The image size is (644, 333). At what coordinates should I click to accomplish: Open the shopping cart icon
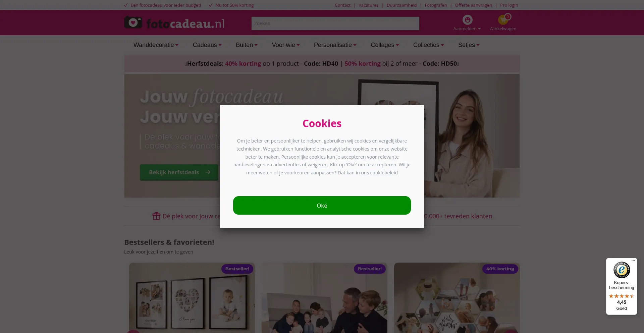point(503,20)
